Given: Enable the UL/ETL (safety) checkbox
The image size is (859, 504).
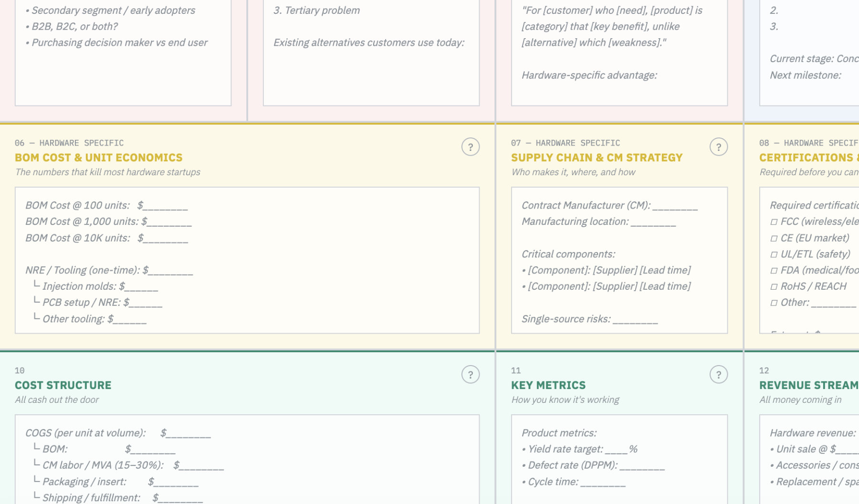Looking at the screenshot, I should click(x=774, y=254).
